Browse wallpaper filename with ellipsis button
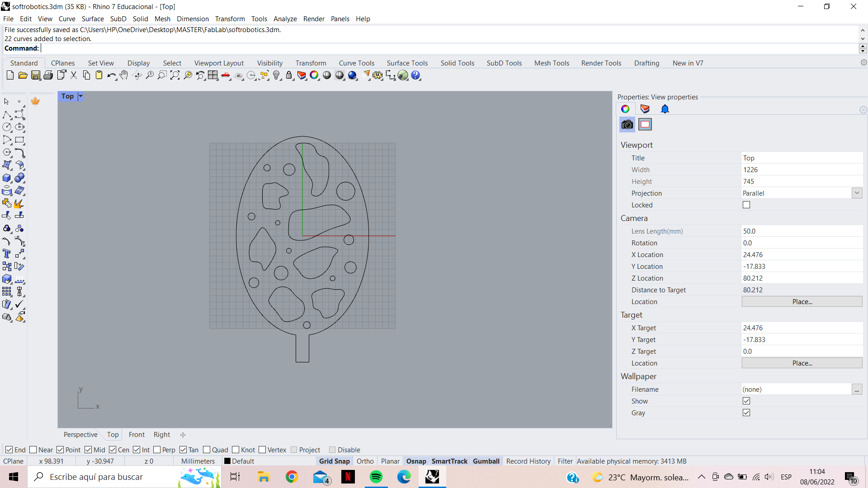Image resolution: width=868 pixels, height=488 pixels. [x=857, y=389]
